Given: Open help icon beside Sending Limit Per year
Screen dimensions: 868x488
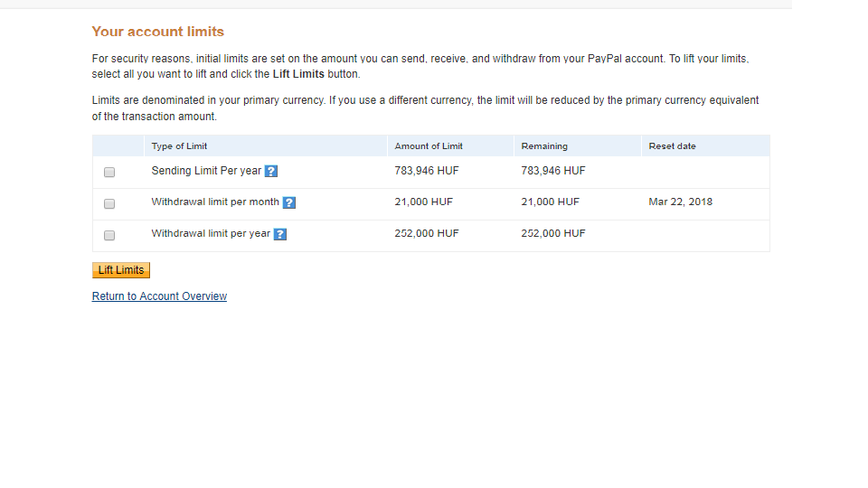Looking at the screenshot, I should point(271,172).
